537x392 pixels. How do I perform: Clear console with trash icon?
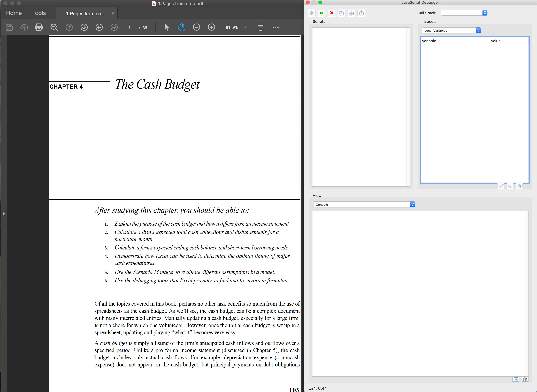click(x=525, y=379)
